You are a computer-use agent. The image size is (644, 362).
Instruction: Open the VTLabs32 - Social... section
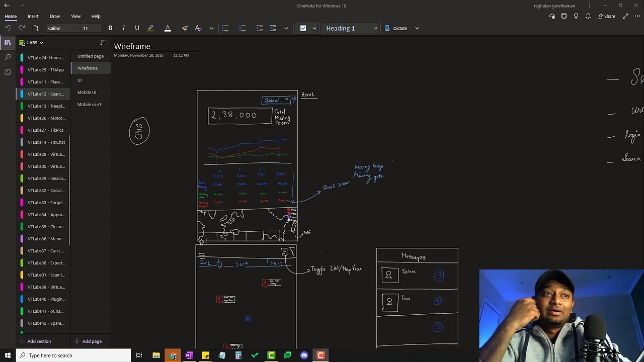pos(44,191)
